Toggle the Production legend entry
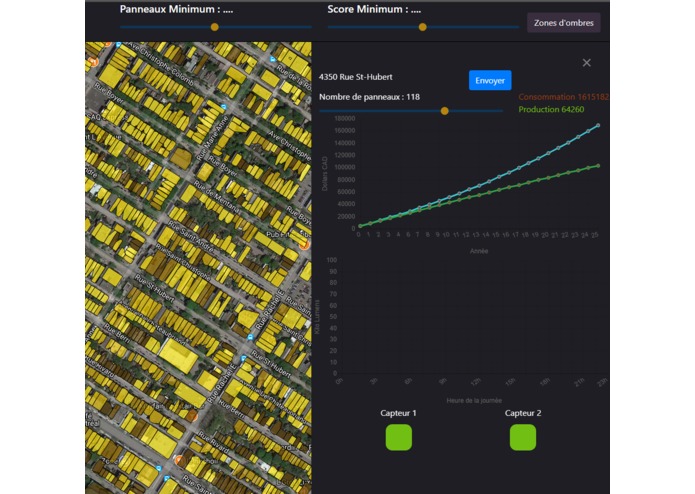The height and width of the screenshot is (494, 695). pos(551,109)
